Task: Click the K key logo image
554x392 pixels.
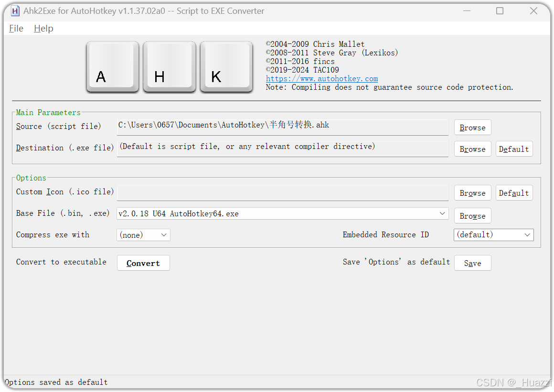Action: pos(226,67)
